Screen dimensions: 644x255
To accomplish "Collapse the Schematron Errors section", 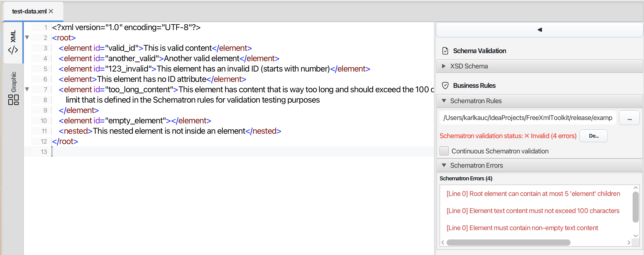I will click(444, 165).
